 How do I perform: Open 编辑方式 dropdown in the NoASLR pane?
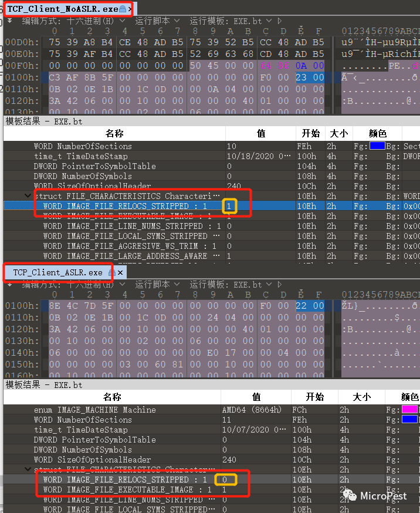click(73, 21)
